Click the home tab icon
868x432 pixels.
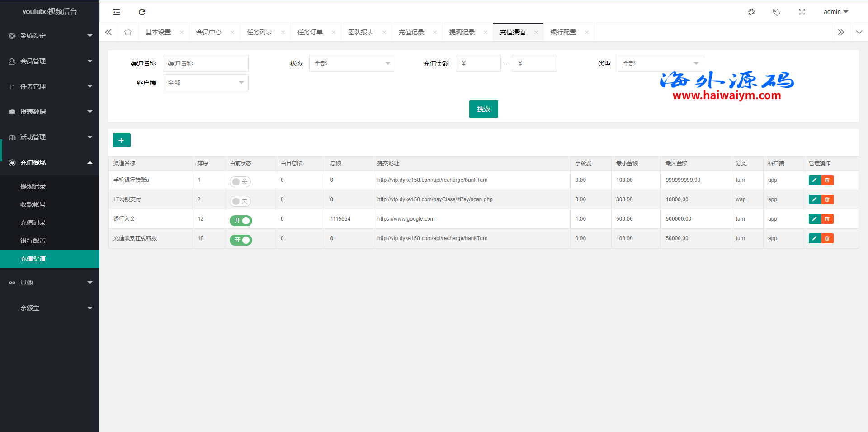[x=128, y=32]
